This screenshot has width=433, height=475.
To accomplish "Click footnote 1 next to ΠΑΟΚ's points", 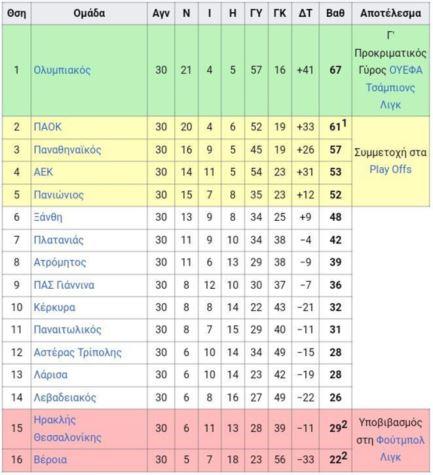I will tap(344, 124).
